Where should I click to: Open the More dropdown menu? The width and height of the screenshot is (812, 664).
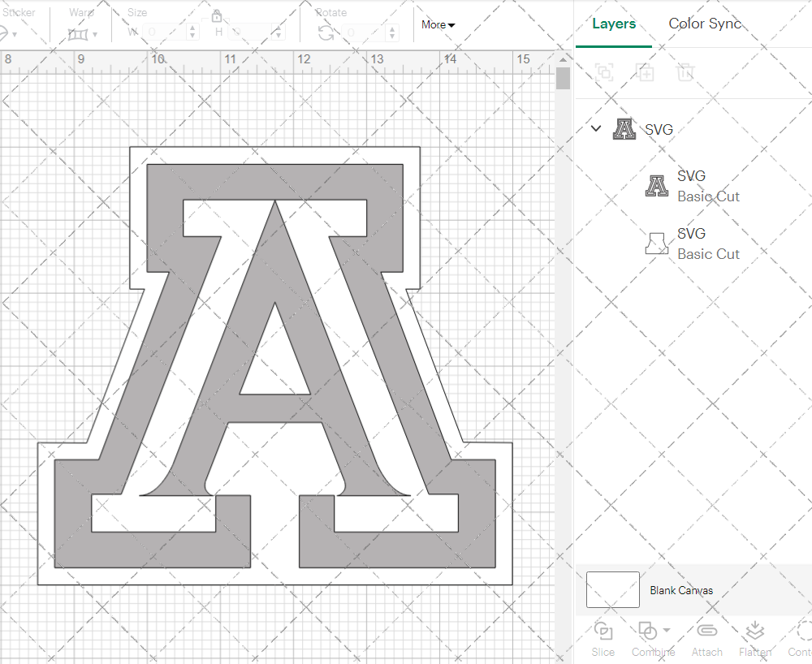coord(438,25)
